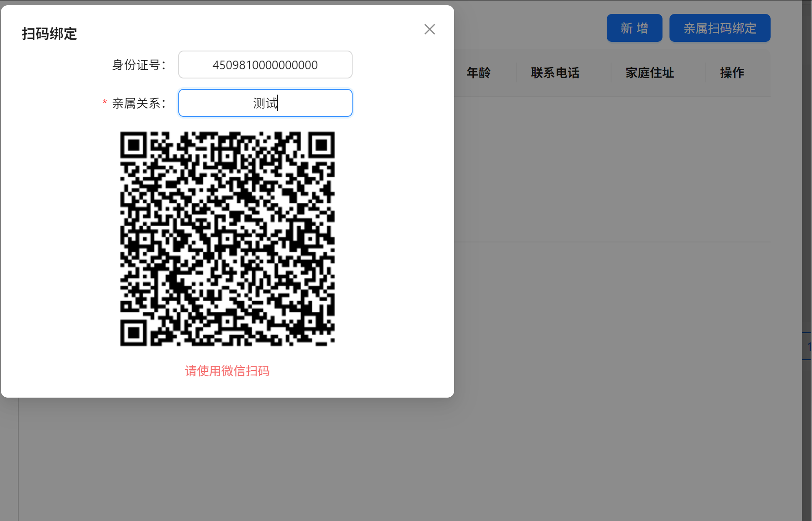Click the 身份证号 input field
This screenshot has width=812, height=521.
pos(265,65)
